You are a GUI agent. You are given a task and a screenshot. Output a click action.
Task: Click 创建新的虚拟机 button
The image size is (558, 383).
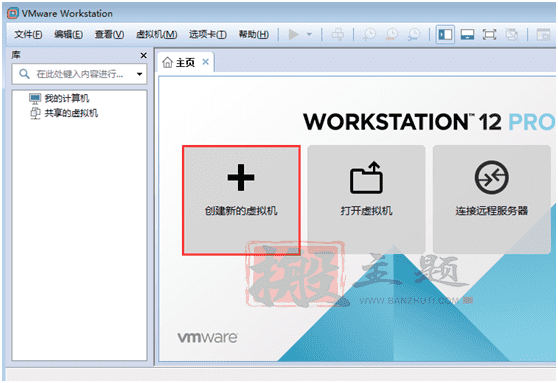241,200
